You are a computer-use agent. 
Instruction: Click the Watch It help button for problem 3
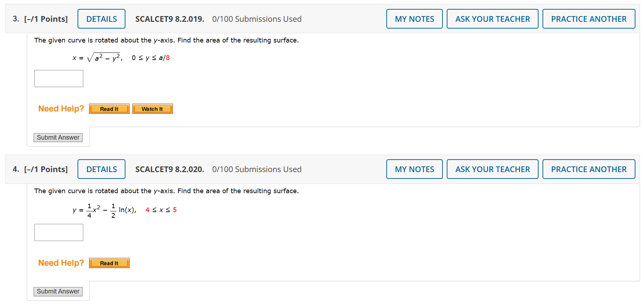click(x=152, y=109)
